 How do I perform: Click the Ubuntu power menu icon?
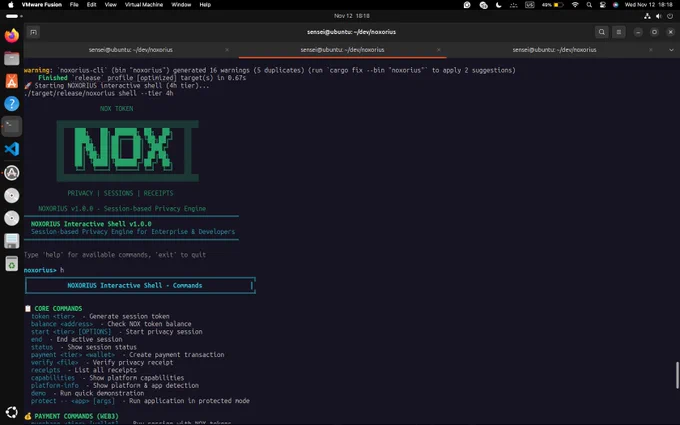coord(670,16)
